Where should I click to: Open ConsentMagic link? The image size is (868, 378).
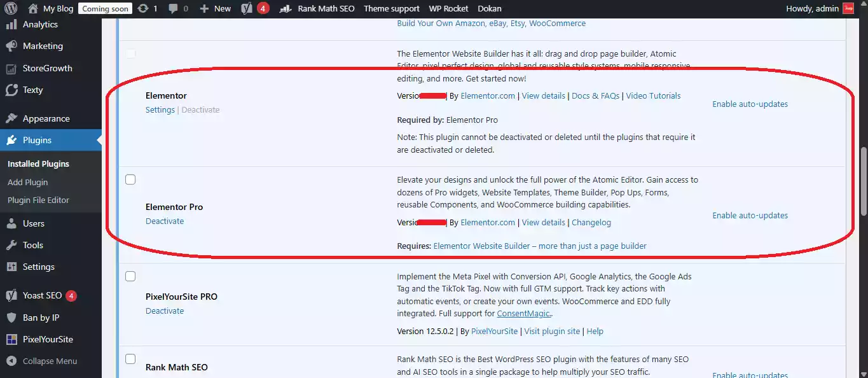525,314
